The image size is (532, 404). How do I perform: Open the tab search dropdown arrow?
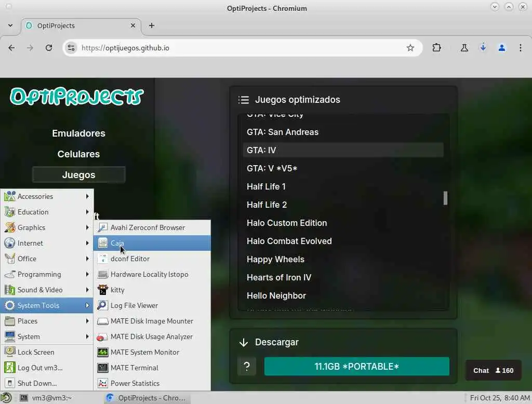coord(10,25)
